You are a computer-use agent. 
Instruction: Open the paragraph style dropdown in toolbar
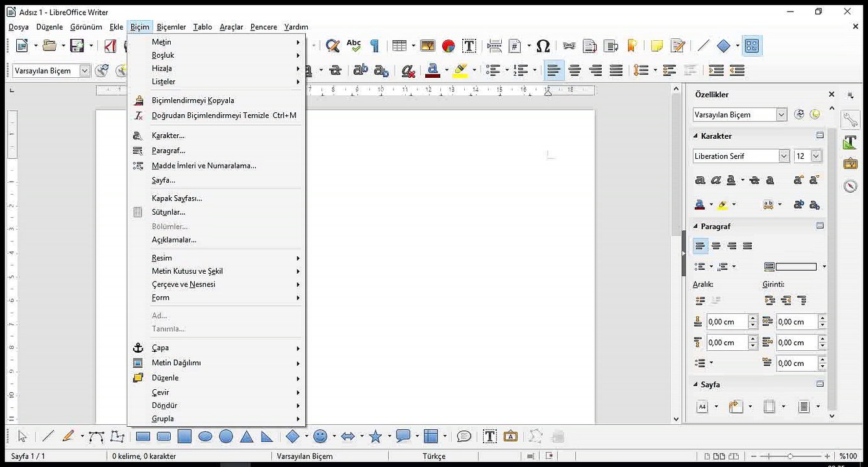tap(84, 71)
